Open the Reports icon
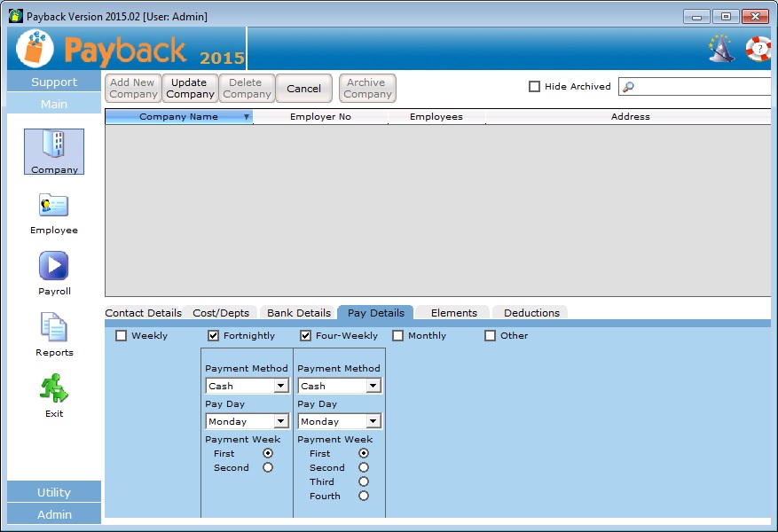Viewport: 778px width, 532px height. 54,327
